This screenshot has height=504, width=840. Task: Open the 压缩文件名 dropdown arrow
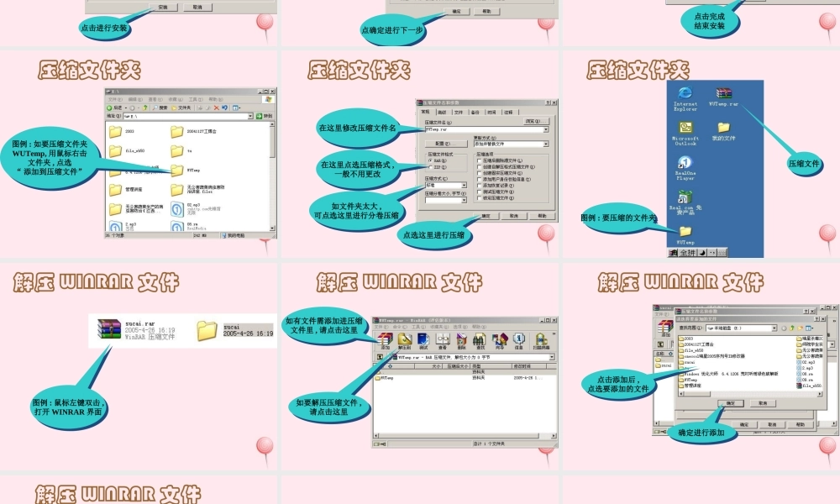pyautogui.click(x=546, y=129)
